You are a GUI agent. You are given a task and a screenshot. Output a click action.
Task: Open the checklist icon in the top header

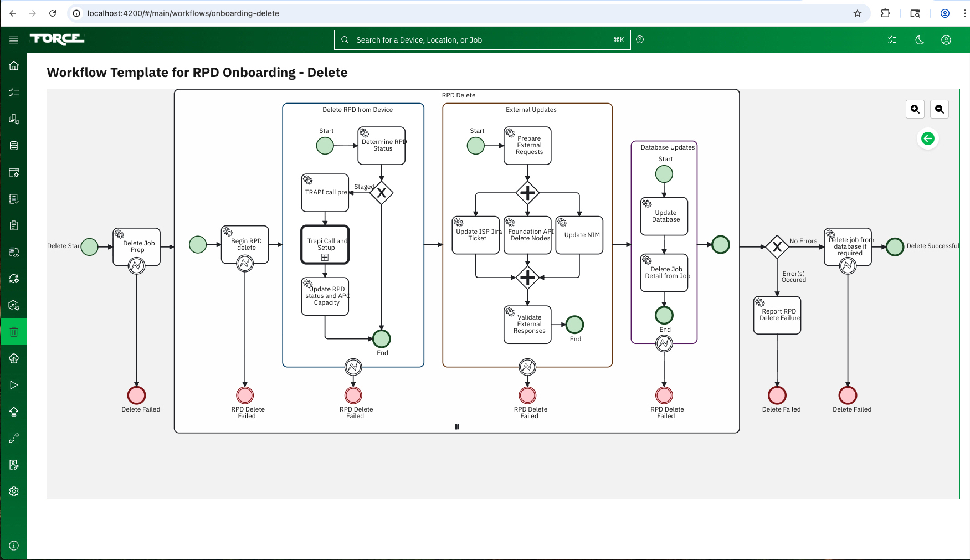click(892, 39)
